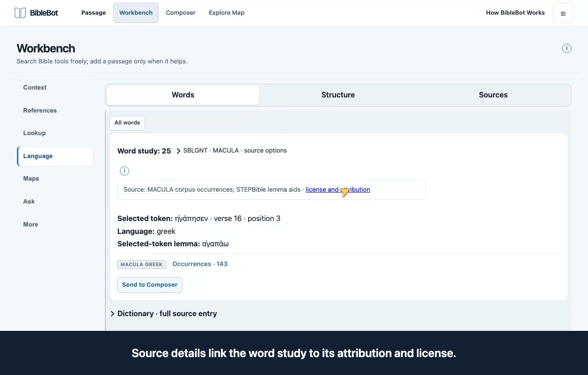The width and height of the screenshot is (588, 375).
Task: Expand the SBLGNT MACULA source options chevron
Action: tap(179, 151)
